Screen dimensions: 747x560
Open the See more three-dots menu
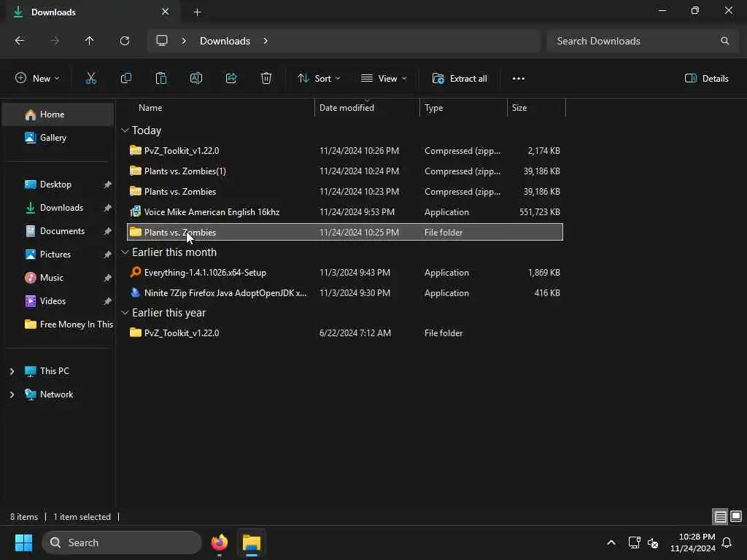pyautogui.click(x=519, y=79)
